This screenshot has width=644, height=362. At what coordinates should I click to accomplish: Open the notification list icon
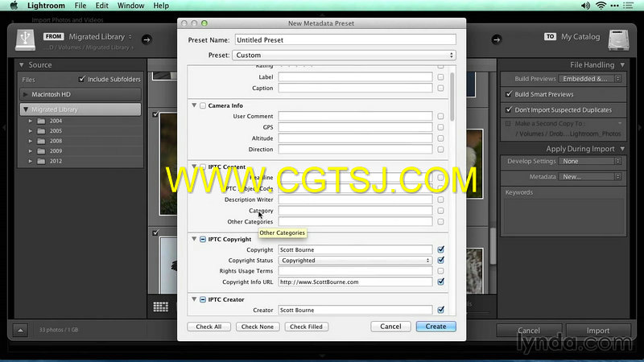pyautogui.click(x=629, y=6)
